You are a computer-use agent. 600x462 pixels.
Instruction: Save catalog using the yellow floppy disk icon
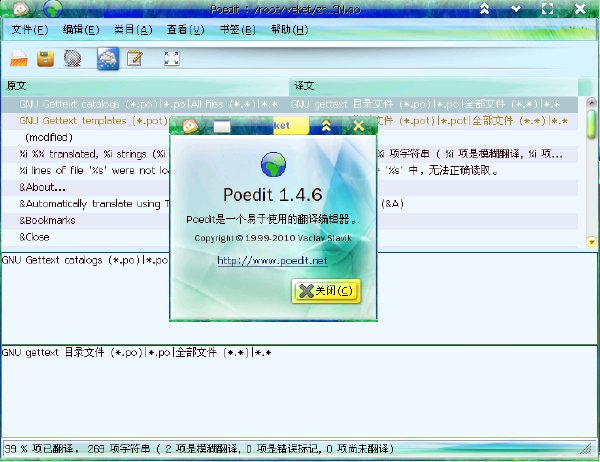click(46, 59)
